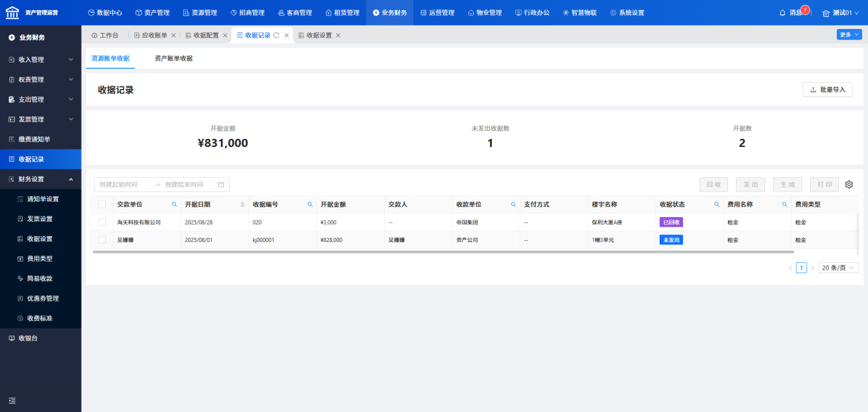
Task: Open the 20 条/页 page size dropdown
Action: (x=838, y=268)
